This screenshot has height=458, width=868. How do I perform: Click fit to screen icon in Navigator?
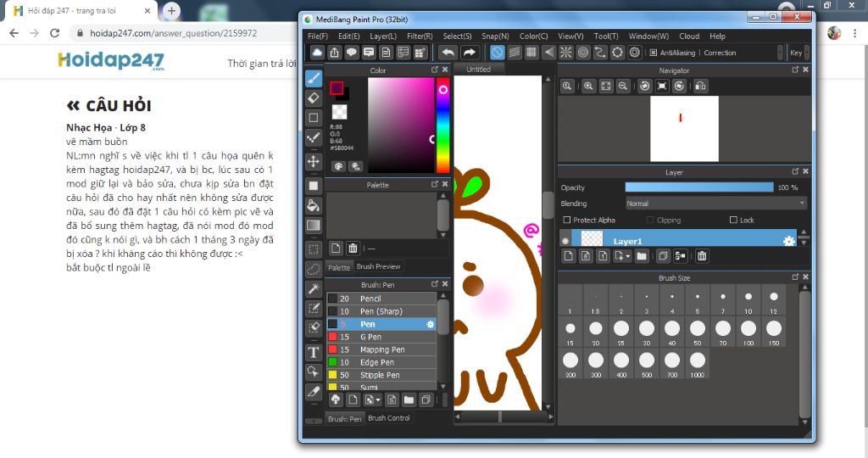[605, 87]
